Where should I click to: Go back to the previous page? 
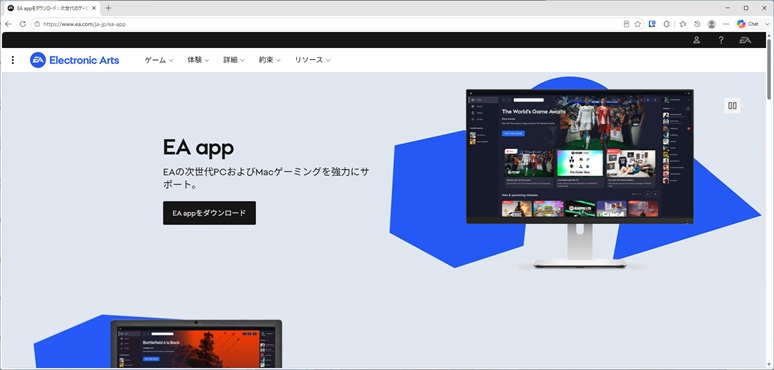coord(8,24)
